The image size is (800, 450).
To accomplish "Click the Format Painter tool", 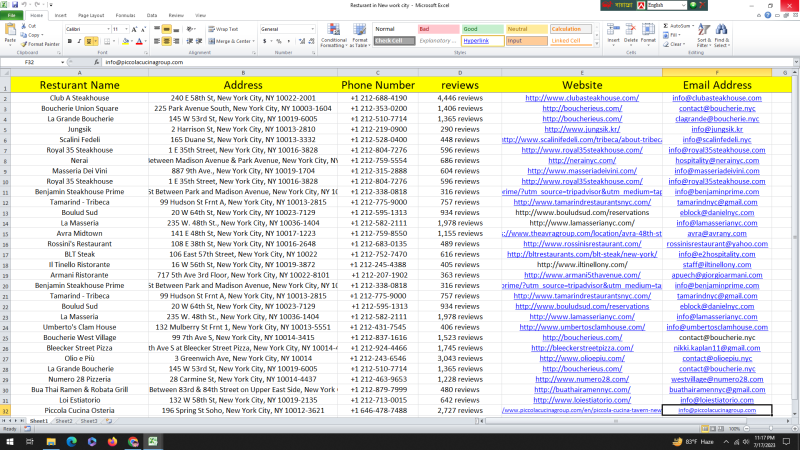I will (x=40, y=44).
